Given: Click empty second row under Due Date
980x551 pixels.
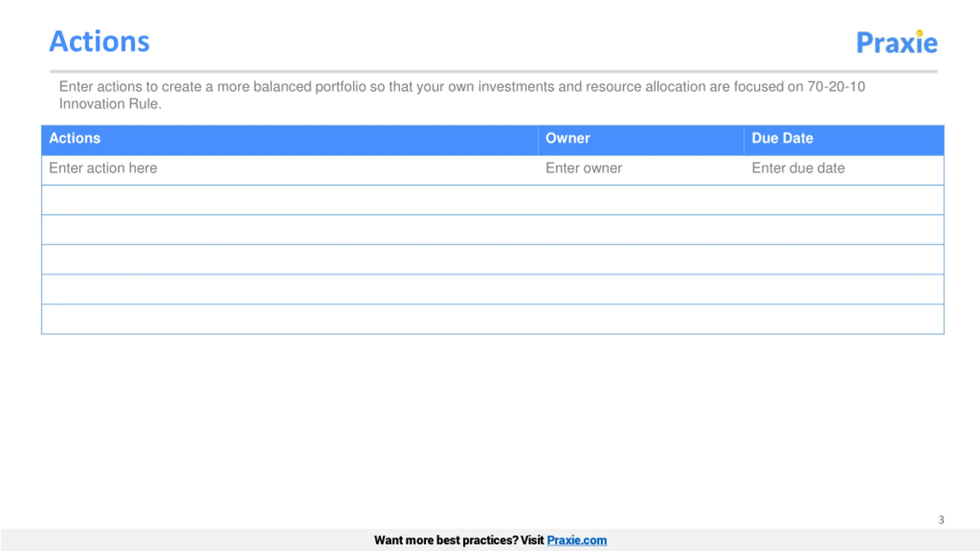Looking at the screenshot, I should [844, 200].
